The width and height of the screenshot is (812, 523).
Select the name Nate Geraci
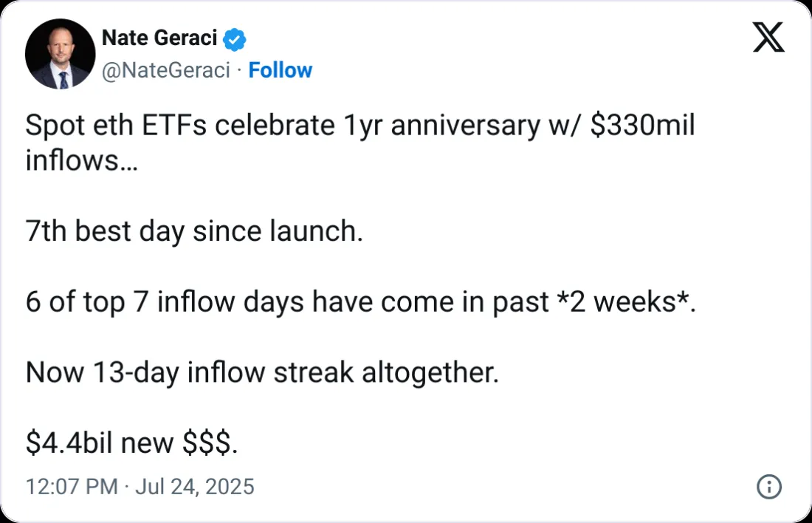(159, 38)
